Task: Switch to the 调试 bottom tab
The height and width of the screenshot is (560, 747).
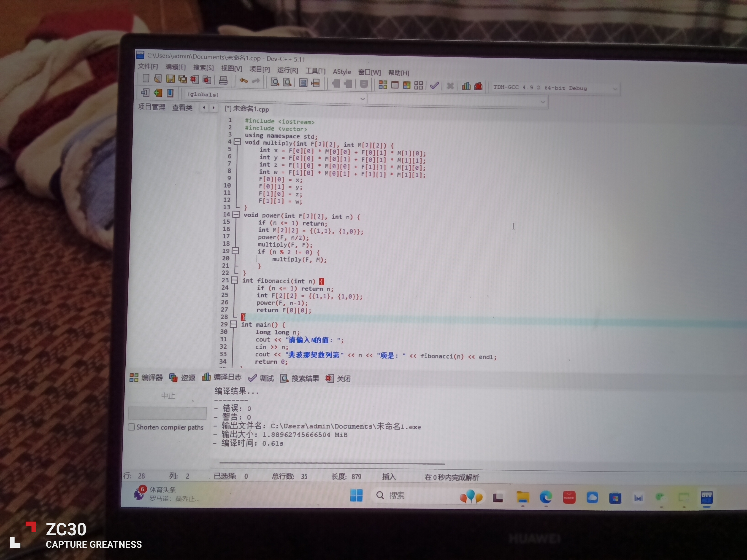Action: [x=261, y=378]
